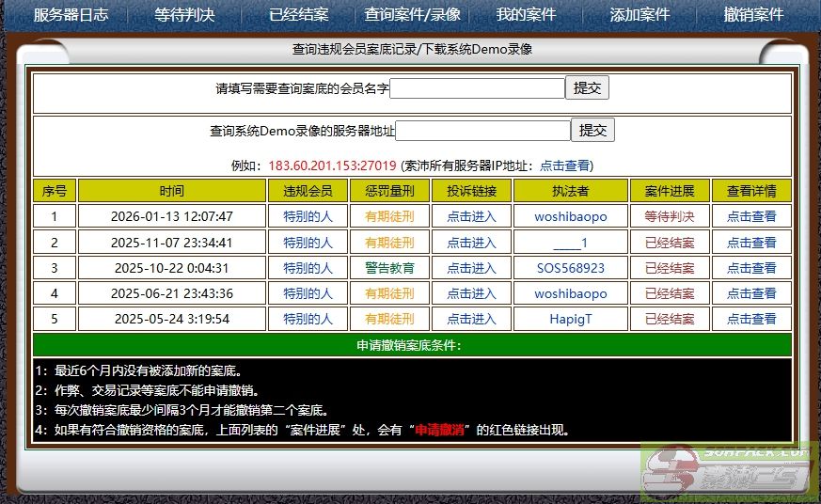The height and width of the screenshot is (504, 821).
Task: Submit the Demo server address query
Action: (592, 130)
